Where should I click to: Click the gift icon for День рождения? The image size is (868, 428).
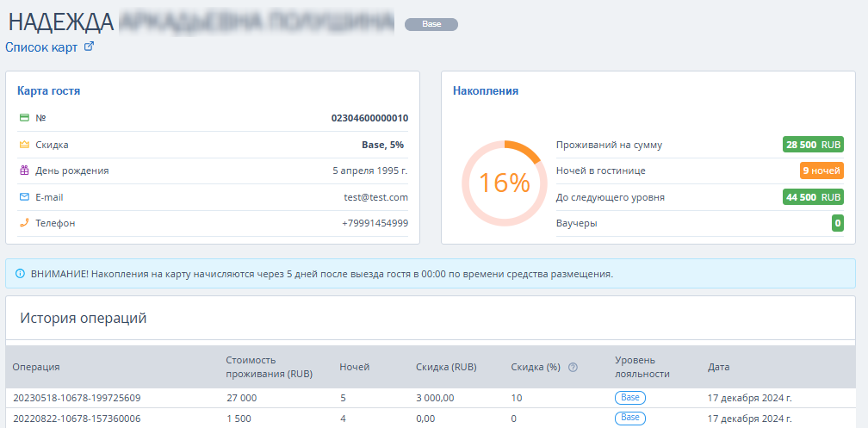24,171
